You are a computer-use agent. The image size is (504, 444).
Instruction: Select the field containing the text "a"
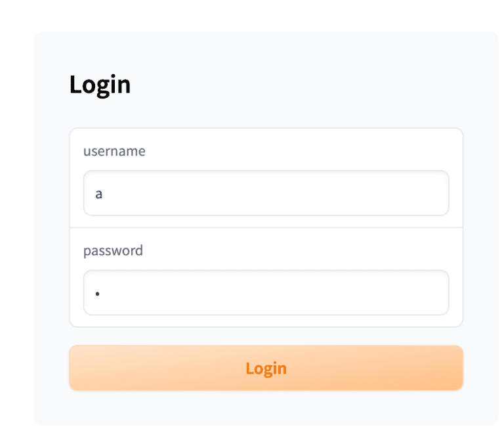coord(266,193)
